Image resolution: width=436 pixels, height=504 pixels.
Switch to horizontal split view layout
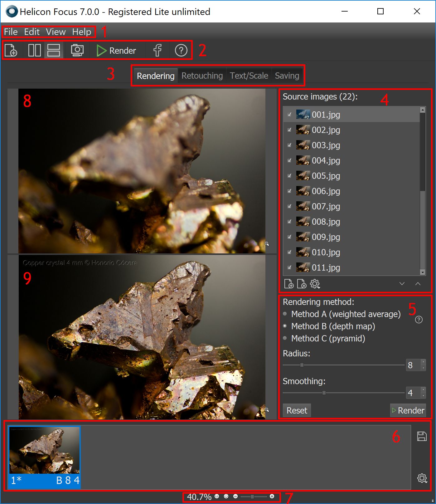(x=54, y=50)
